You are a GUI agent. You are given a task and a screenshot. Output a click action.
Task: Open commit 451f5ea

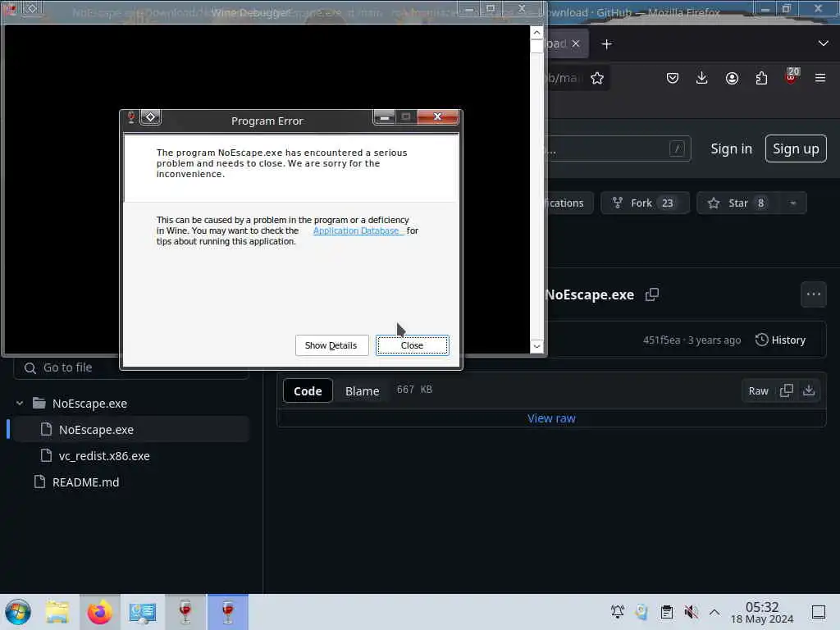[x=661, y=340]
